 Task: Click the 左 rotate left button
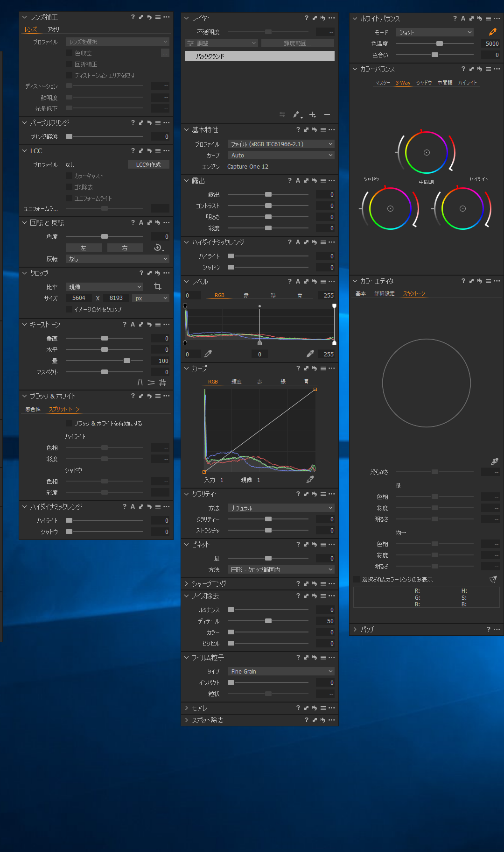[84, 248]
